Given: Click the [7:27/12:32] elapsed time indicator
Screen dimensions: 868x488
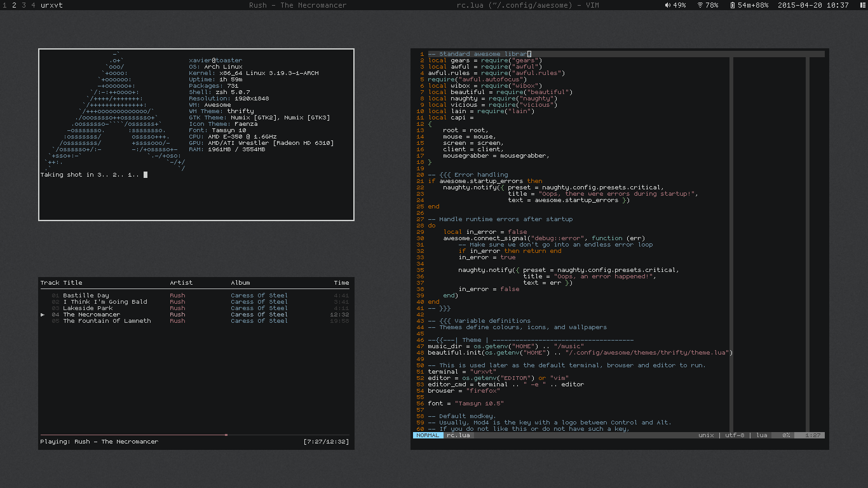Looking at the screenshot, I should coord(326,442).
